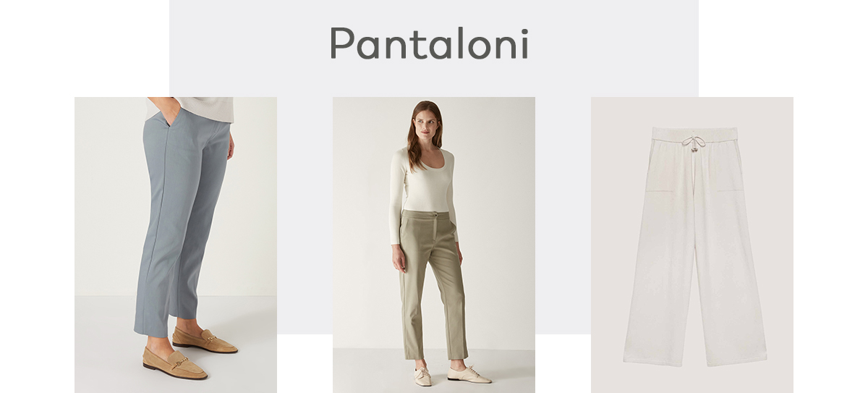Open the olive green trousers product image
This screenshot has height=393, width=868.
click(x=434, y=245)
